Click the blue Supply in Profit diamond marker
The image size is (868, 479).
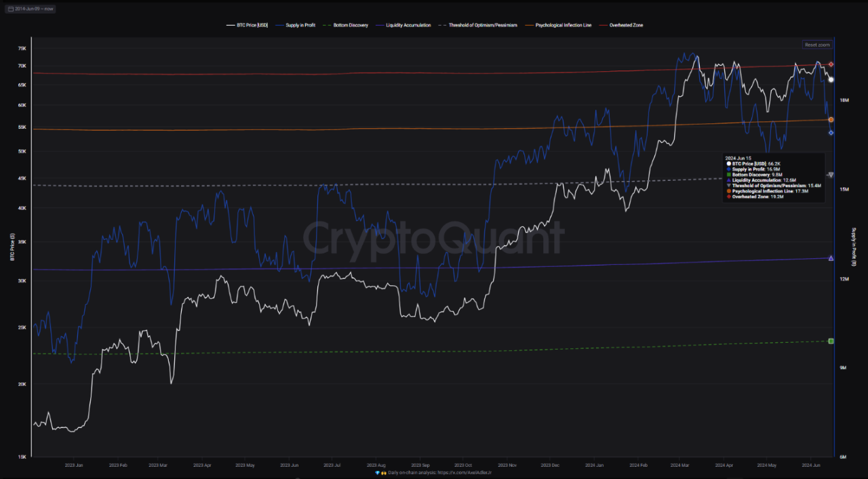pyautogui.click(x=830, y=132)
